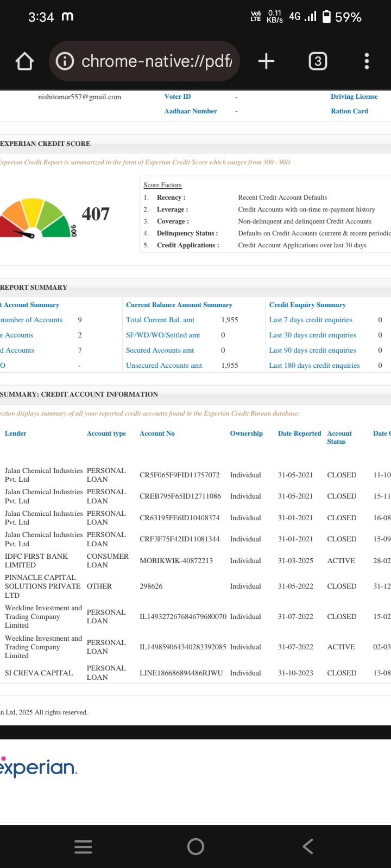Select the MOBIKWIK-40872213 account number

point(176,560)
